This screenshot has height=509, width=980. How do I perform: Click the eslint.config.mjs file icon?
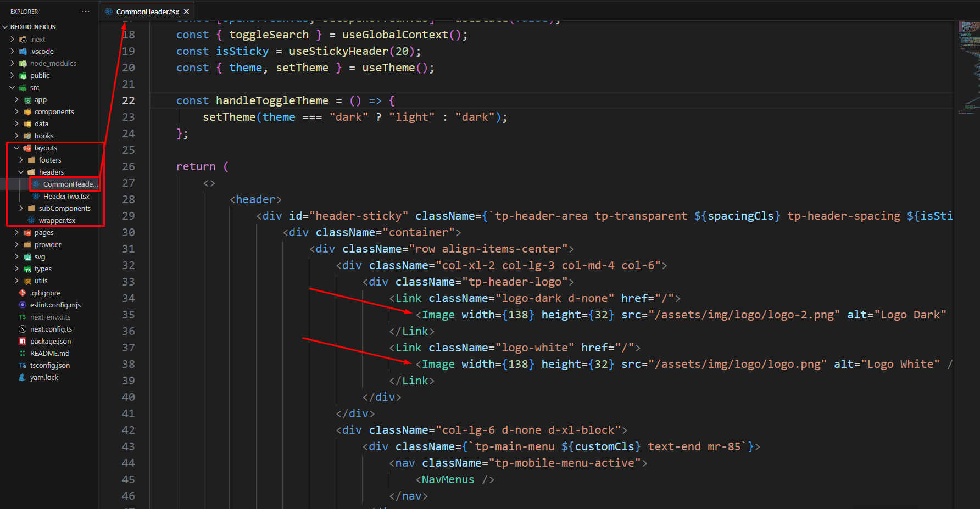pos(23,305)
